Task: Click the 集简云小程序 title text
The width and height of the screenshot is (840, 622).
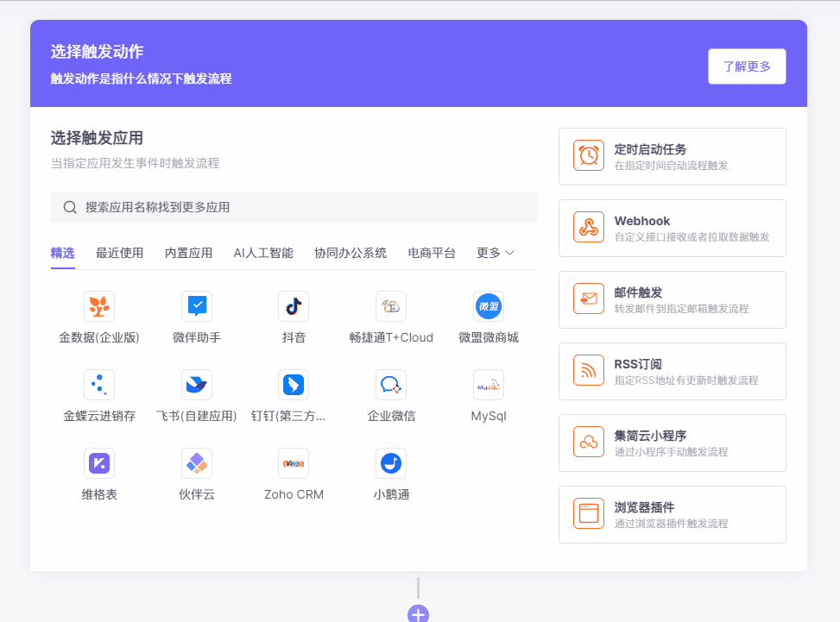Action: (x=650, y=437)
